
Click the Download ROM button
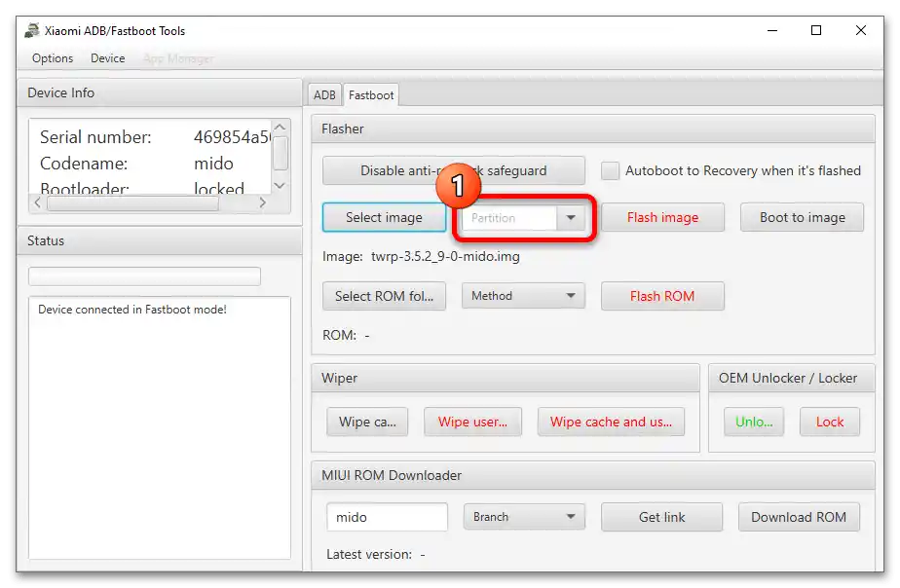point(799,517)
